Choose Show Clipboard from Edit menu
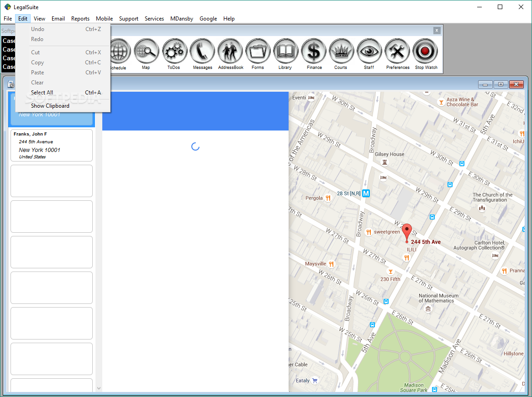This screenshot has width=532, height=397. click(x=63, y=106)
